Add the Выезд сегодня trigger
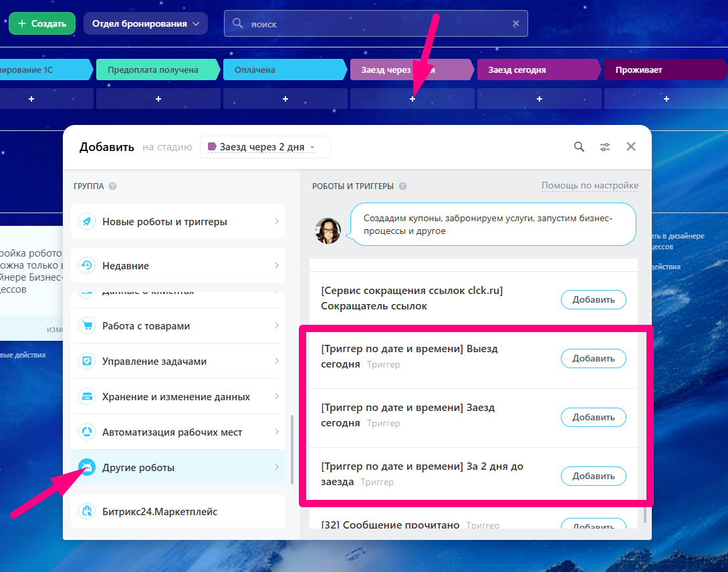 [593, 359]
